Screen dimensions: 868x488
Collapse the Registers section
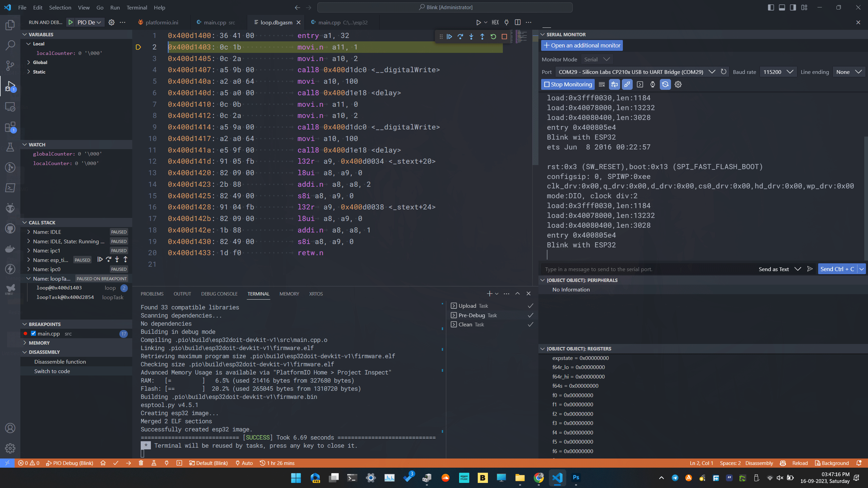pyautogui.click(x=703, y=349)
